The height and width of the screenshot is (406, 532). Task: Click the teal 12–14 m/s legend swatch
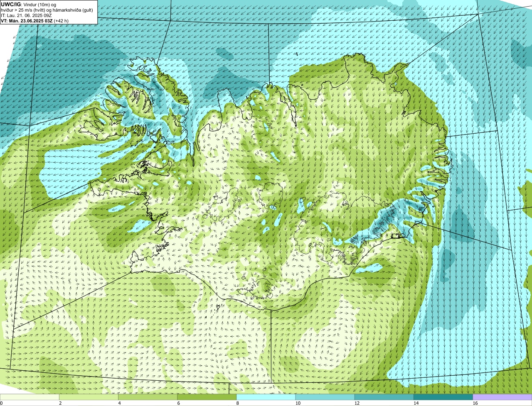coord(384,397)
